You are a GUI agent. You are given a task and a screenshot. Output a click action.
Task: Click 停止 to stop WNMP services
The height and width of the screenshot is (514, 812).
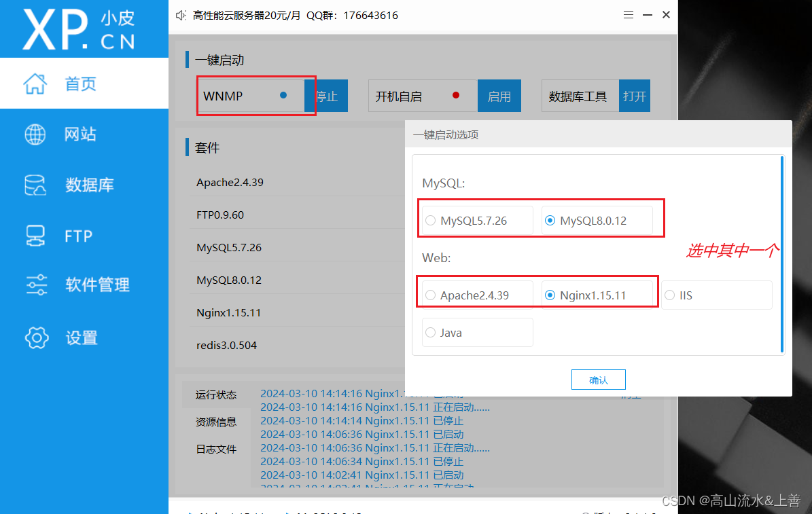click(x=328, y=95)
